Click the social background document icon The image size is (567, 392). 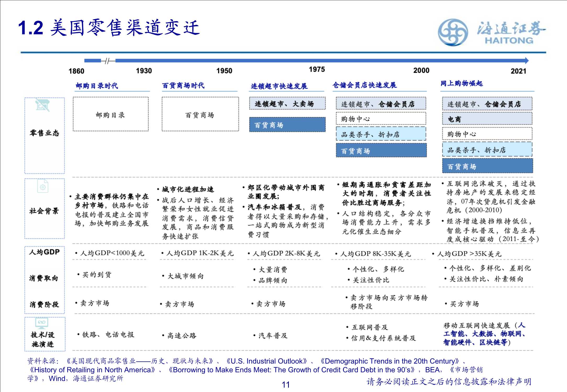[x=43, y=186]
